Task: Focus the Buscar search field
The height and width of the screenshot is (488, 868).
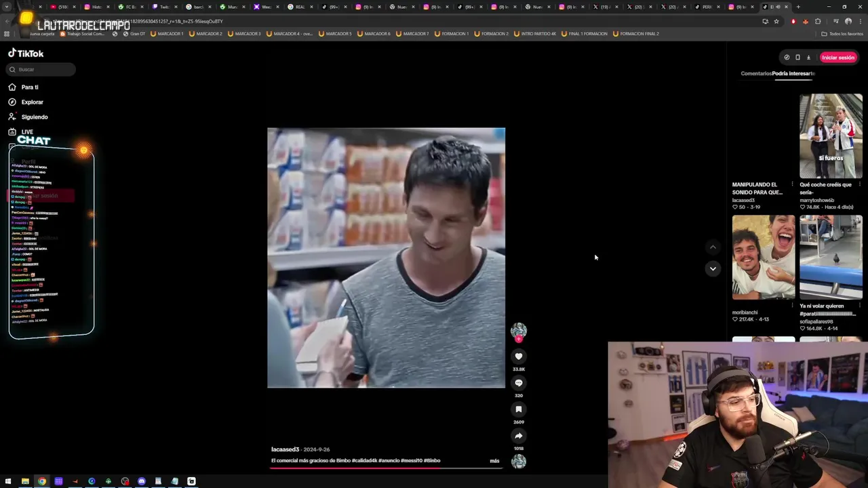Action: tap(41, 69)
